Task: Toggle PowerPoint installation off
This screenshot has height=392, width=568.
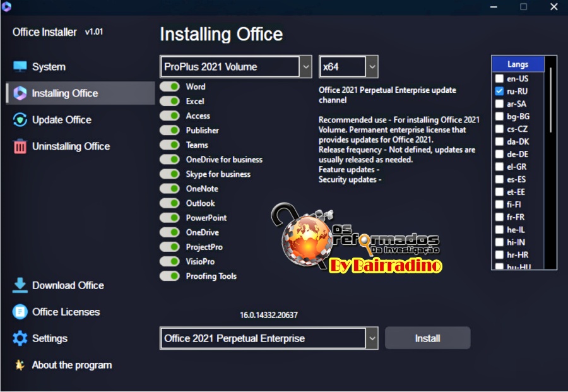Action: click(170, 218)
